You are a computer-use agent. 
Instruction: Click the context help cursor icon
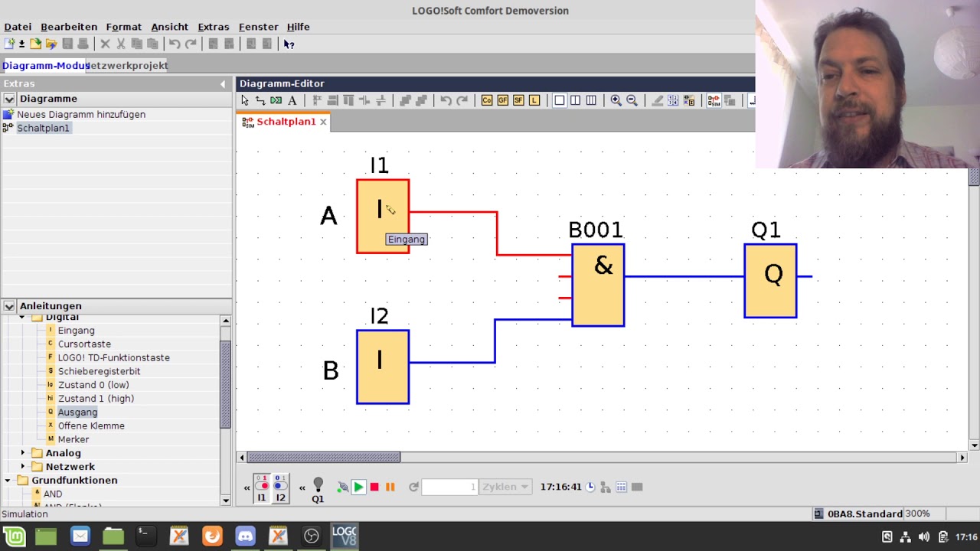tap(289, 44)
